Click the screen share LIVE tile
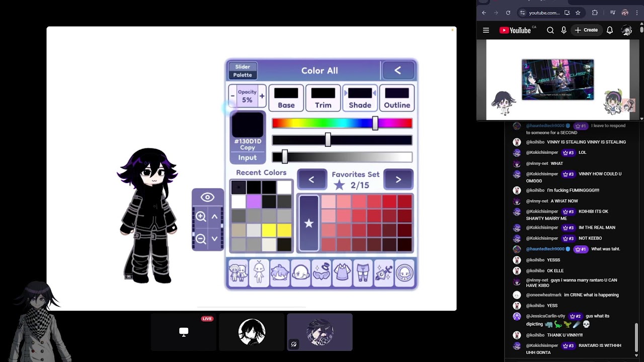This screenshot has height=362, width=644. click(184, 332)
